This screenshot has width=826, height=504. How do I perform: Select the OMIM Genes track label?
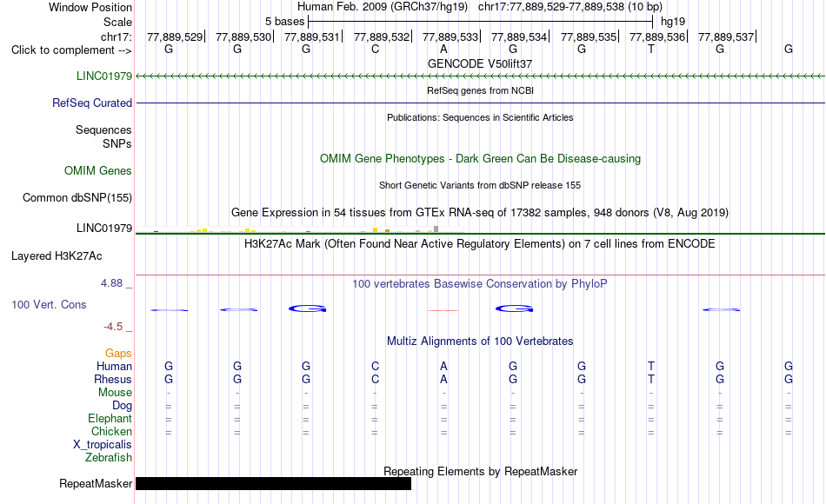98,170
